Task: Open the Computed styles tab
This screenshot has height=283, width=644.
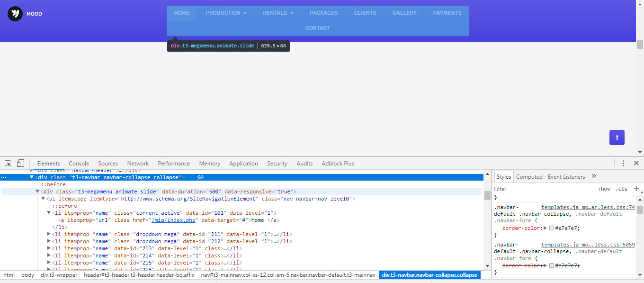Action: [x=529, y=177]
